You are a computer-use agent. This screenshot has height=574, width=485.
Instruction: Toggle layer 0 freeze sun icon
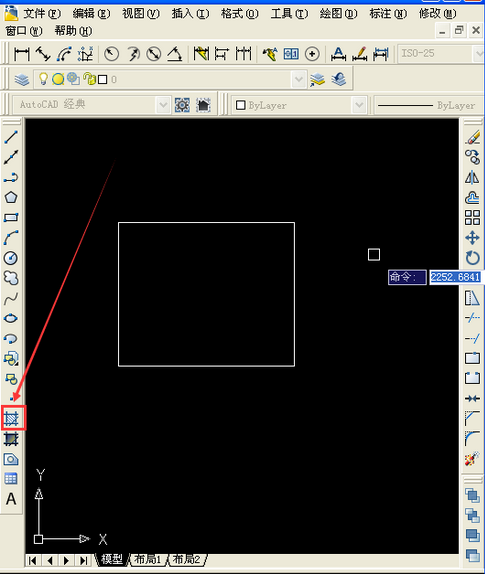(x=58, y=79)
